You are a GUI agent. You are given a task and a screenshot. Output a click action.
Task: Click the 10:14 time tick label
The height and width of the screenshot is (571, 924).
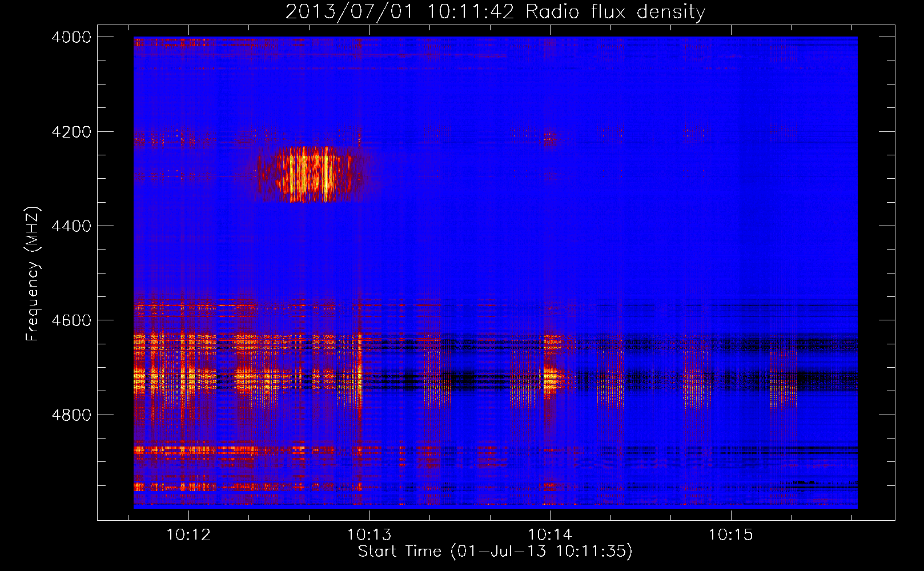(550, 535)
